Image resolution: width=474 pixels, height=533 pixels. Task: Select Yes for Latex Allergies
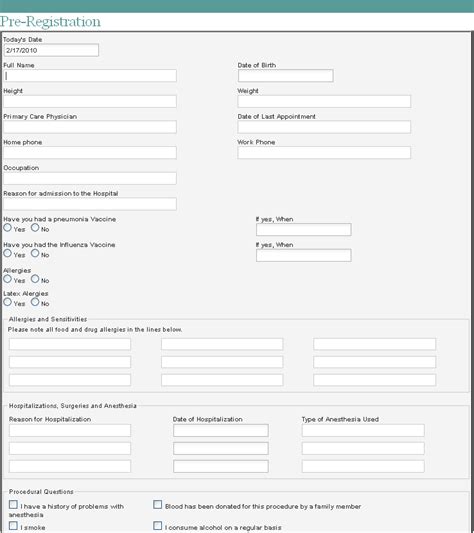7,302
